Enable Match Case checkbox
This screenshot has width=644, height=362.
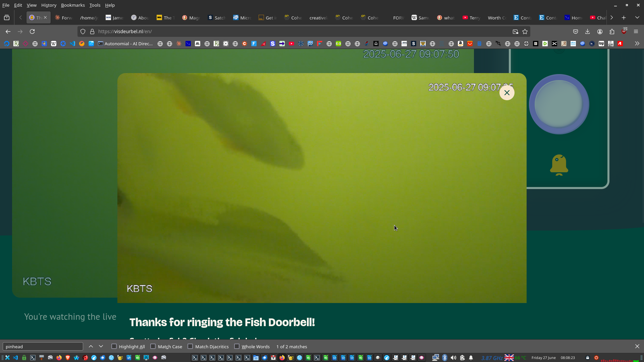[153, 347]
